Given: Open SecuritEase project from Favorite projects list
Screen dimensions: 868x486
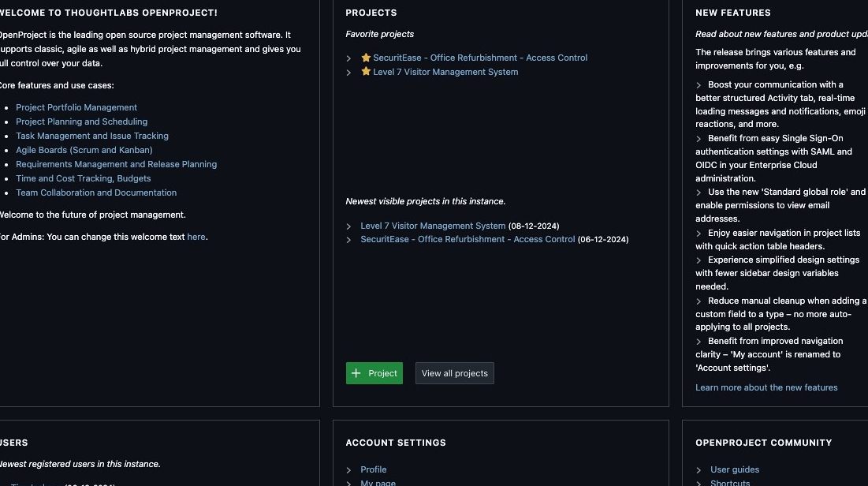Looking at the screenshot, I should (479, 58).
